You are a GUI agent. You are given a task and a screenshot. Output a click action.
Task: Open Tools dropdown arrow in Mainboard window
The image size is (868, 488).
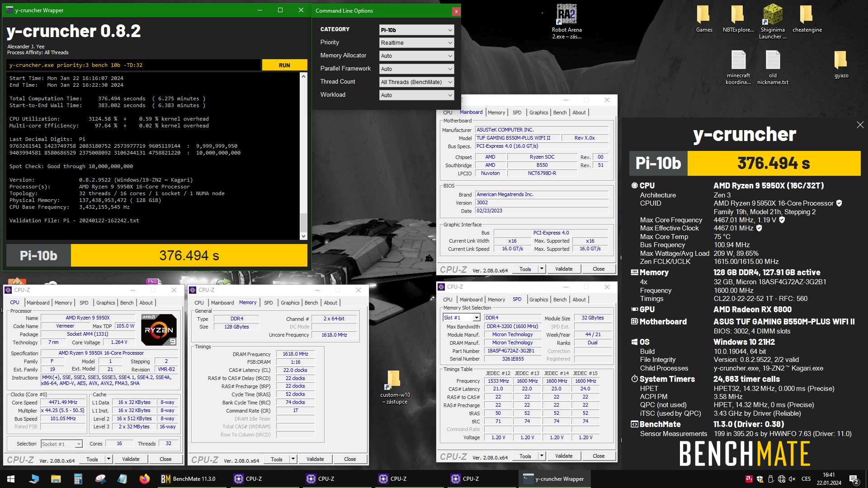point(542,269)
